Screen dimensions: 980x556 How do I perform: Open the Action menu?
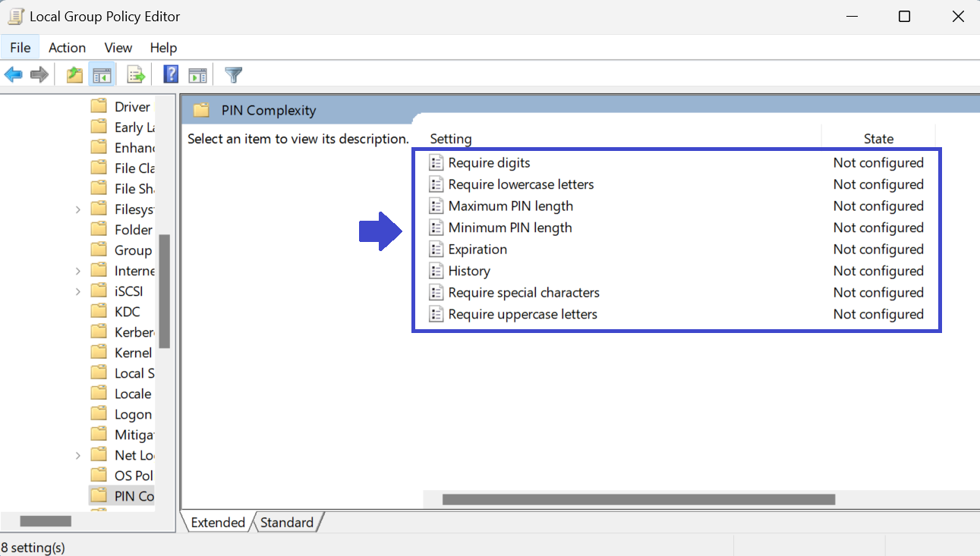point(67,48)
